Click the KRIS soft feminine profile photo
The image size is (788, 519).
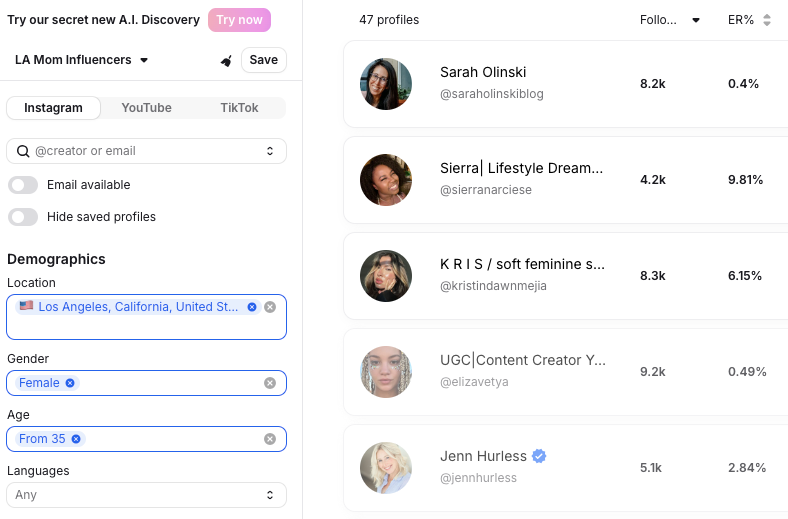click(x=386, y=276)
